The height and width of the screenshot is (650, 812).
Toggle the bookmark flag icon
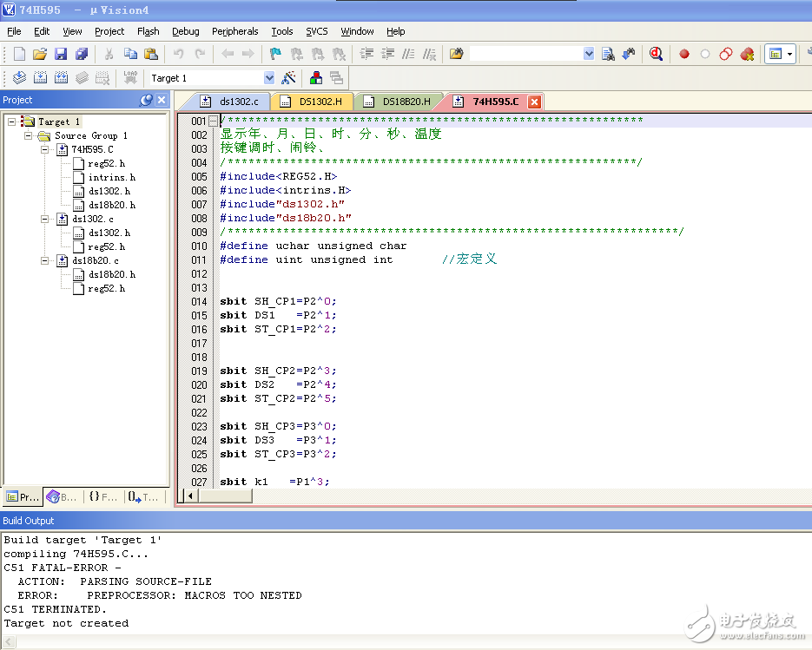click(x=275, y=54)
